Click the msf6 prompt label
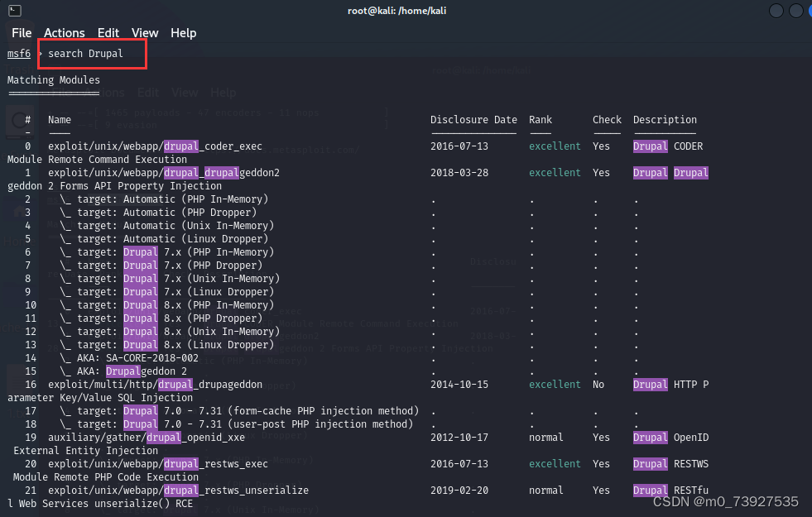812x517 pixels. (18, 53)
